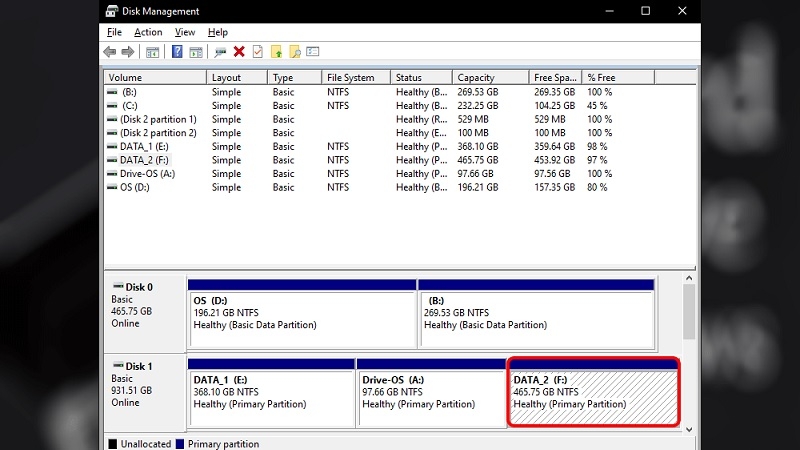Click the Back arrow toolbar icon
800x450 pixels.
(x=110, y=52)
